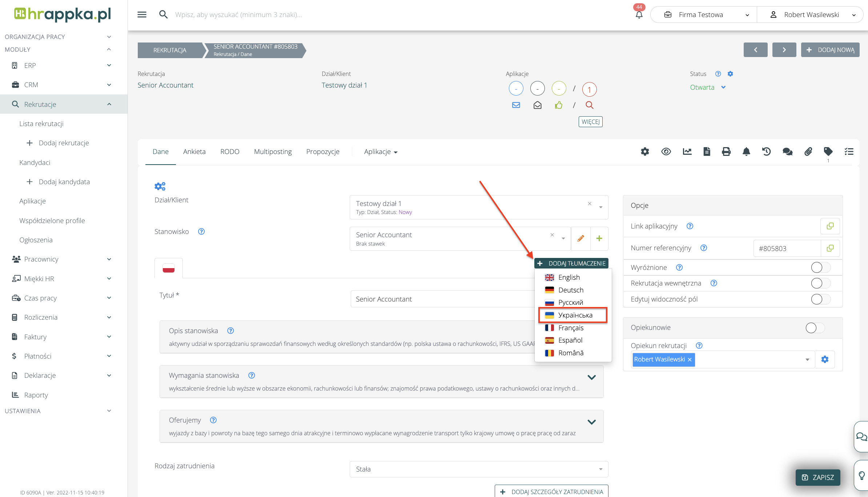Open the statistics chart icon

pos(687,151)
